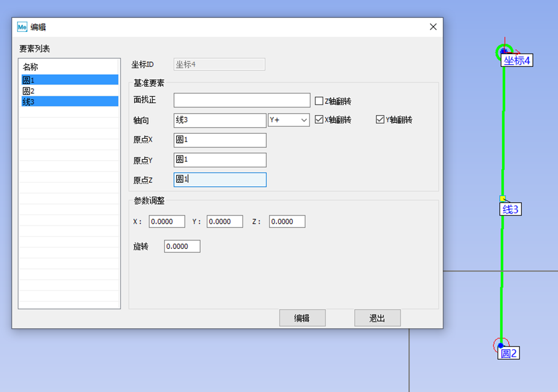
Task: Disable the Y轴翻转 checkbox
Action: (x=380, y=119)
